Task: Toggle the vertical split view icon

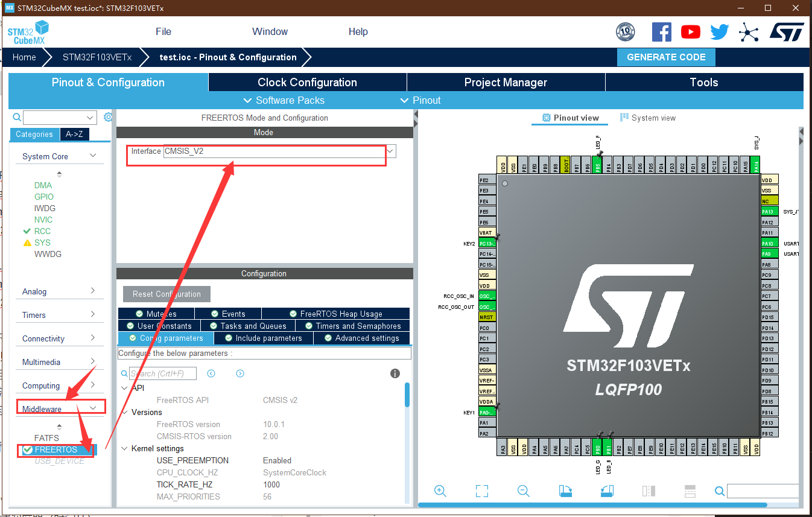Action: pyautogui.click(x=649, y=491)
